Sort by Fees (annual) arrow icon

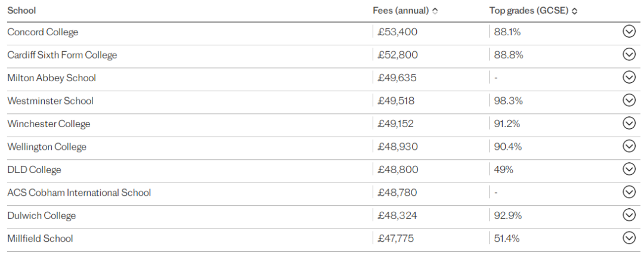point(435,11)
